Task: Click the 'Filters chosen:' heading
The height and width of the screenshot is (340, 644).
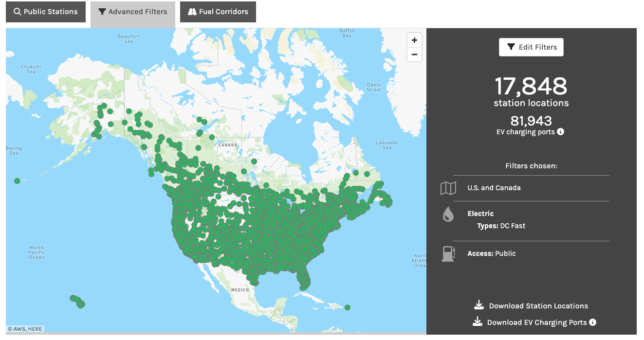Action: tap(531, 166)
